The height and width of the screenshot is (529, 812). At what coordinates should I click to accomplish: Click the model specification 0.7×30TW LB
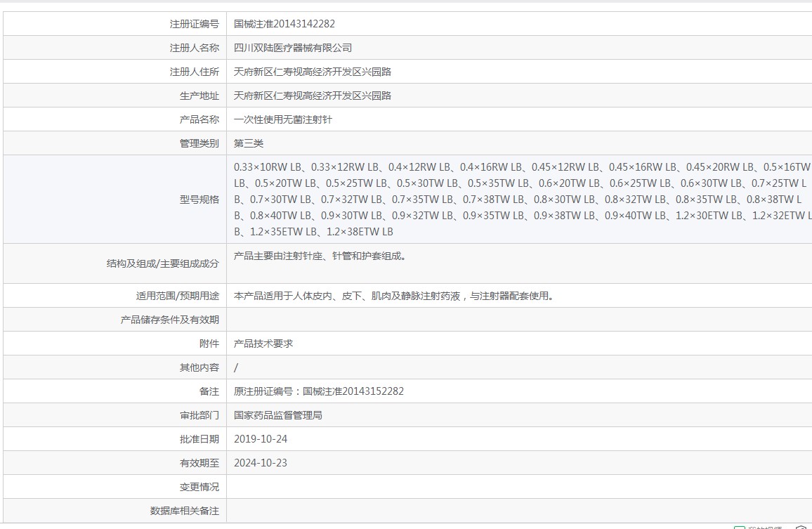281,200
